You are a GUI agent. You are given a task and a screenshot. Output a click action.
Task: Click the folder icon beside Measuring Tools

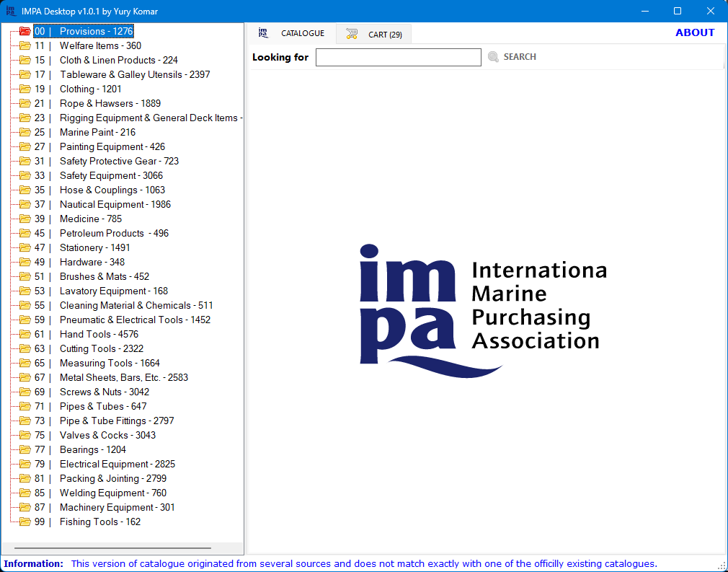[x=25, y=364]
